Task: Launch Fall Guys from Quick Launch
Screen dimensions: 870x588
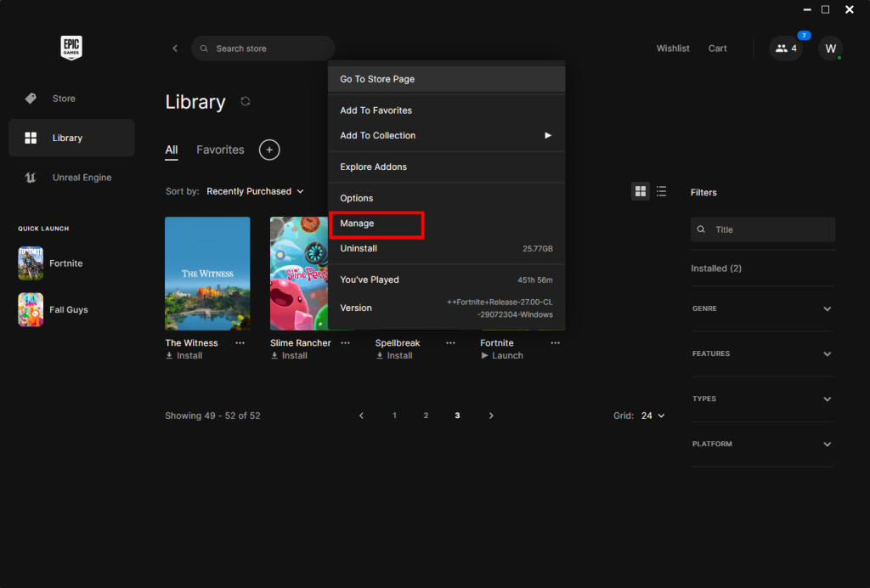Action: (x=53, y=309)
